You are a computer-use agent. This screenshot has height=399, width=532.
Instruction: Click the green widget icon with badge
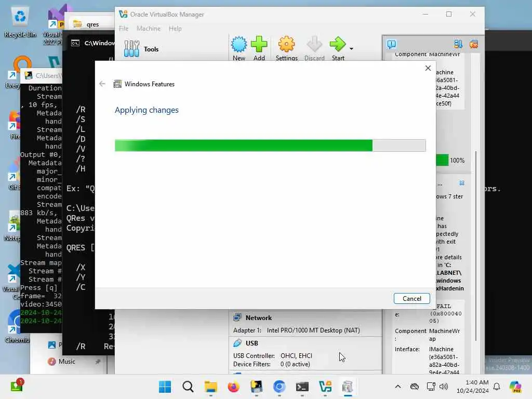click(16, 386)
